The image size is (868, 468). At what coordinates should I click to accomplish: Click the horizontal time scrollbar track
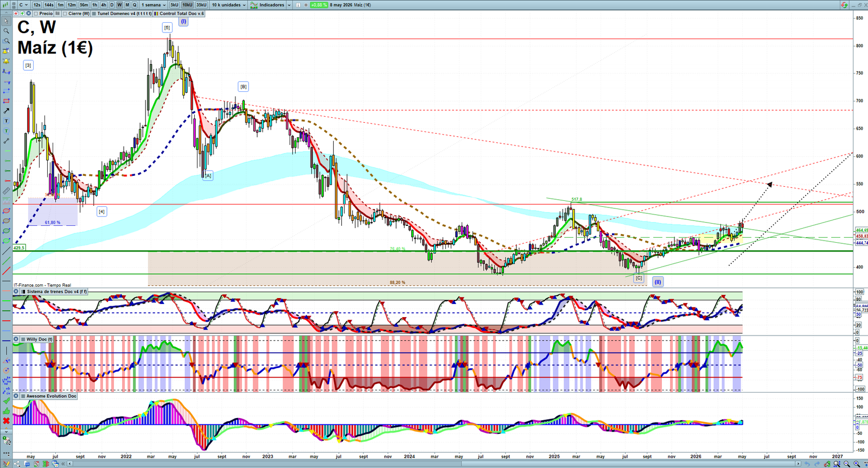[434, 464]
